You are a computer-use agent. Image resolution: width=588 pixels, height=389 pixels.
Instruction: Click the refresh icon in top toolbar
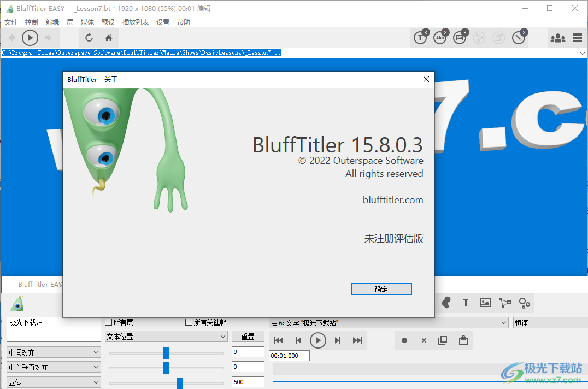pyautogui.click(x=89, y=38)
